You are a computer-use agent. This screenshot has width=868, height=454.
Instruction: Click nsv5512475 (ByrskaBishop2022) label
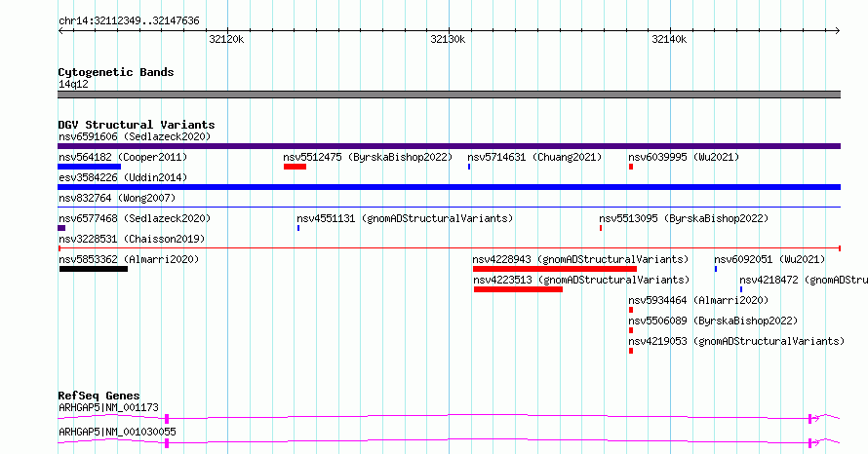pos(368,157)
